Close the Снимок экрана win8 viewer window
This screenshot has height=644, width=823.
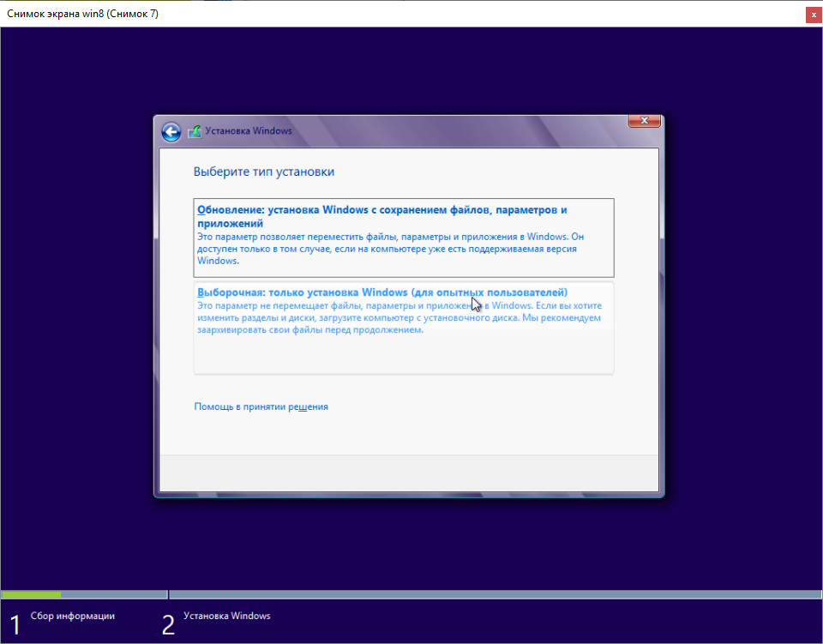click(814, 15)
